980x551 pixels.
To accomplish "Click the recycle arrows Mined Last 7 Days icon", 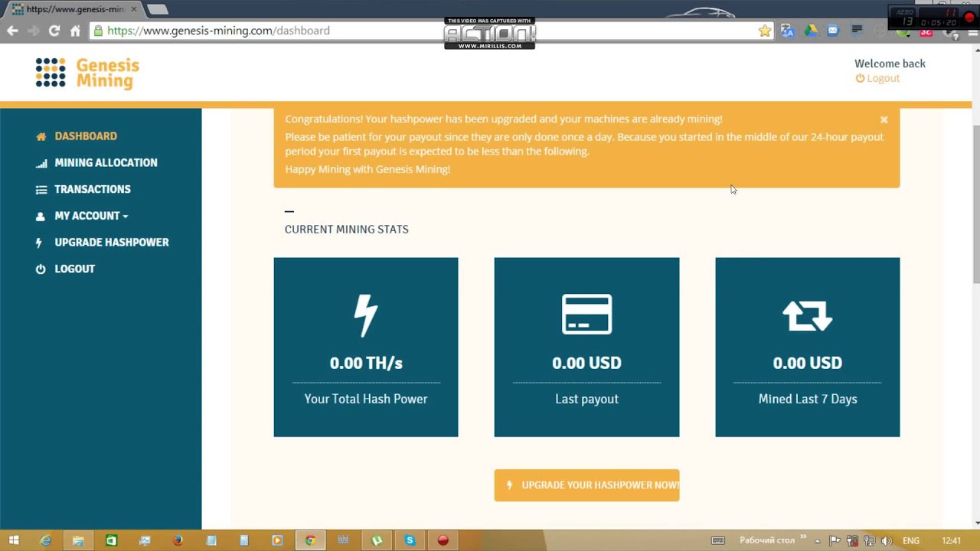I will (807, 315).
